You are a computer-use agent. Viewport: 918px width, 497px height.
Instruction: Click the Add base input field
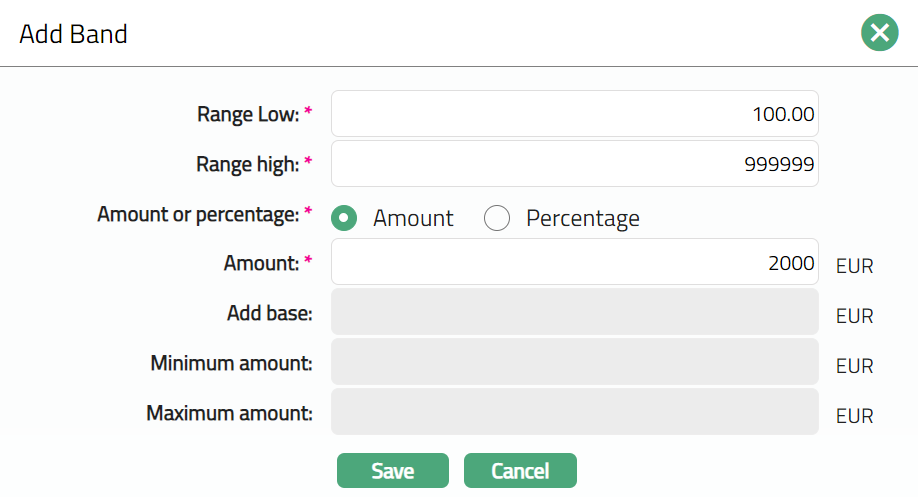click(574, 313)
